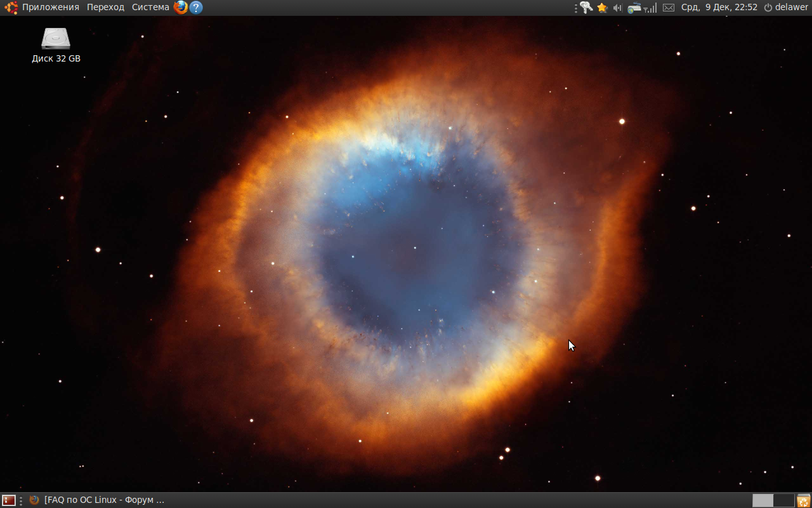This screenshot has width=812, height=508.
Task: Click the Show Desktop button
Action: coord(9,500)
